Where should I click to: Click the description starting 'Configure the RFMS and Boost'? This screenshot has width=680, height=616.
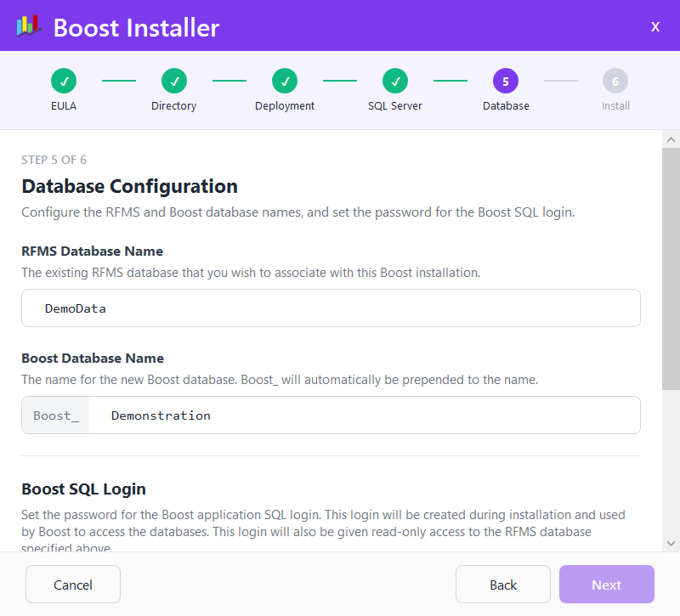click(x=298, y=212)
